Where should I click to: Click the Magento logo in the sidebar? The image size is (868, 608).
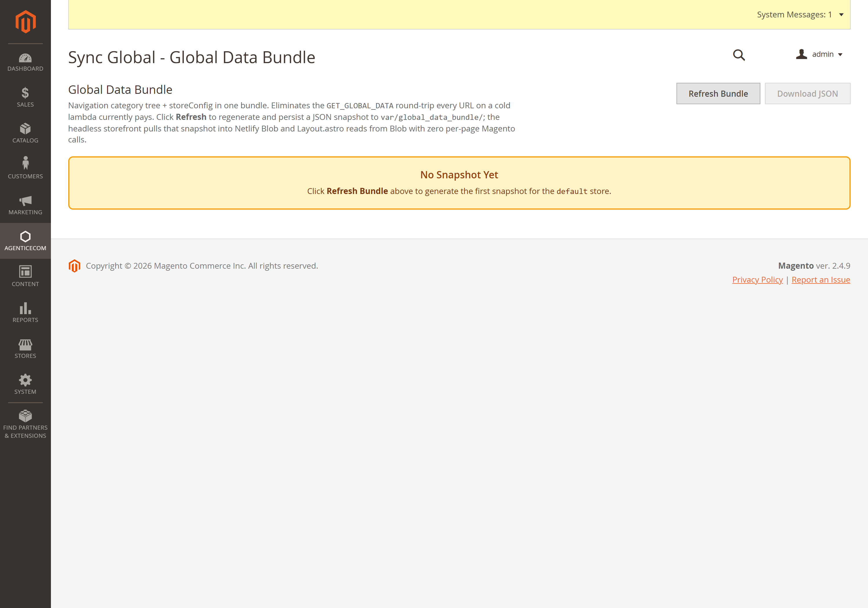[25, 21]
